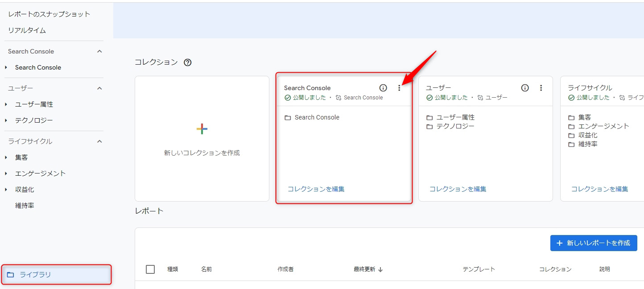Click the published check icon on ユーザー card
Screen dimensions: 644x289
pyautogui.click(x=429, y=98)
